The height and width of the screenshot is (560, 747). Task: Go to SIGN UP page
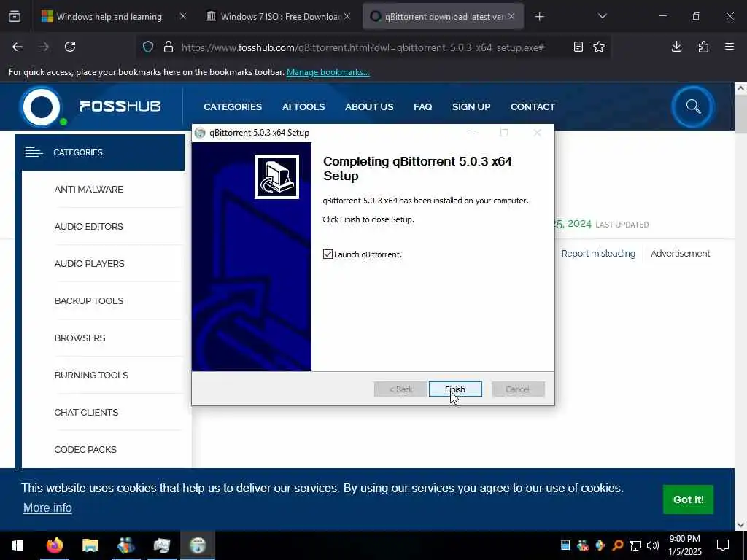coord(471,106)
